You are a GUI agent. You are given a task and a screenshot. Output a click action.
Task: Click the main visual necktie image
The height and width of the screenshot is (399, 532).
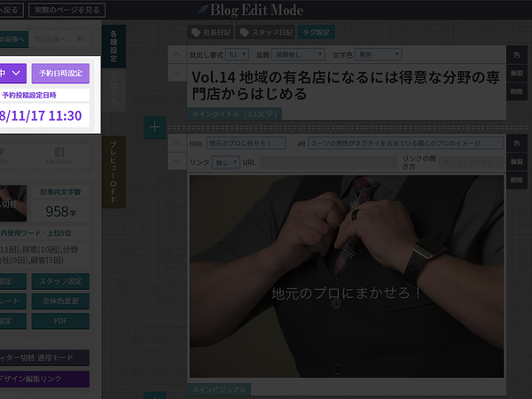[x=347, y=276]
